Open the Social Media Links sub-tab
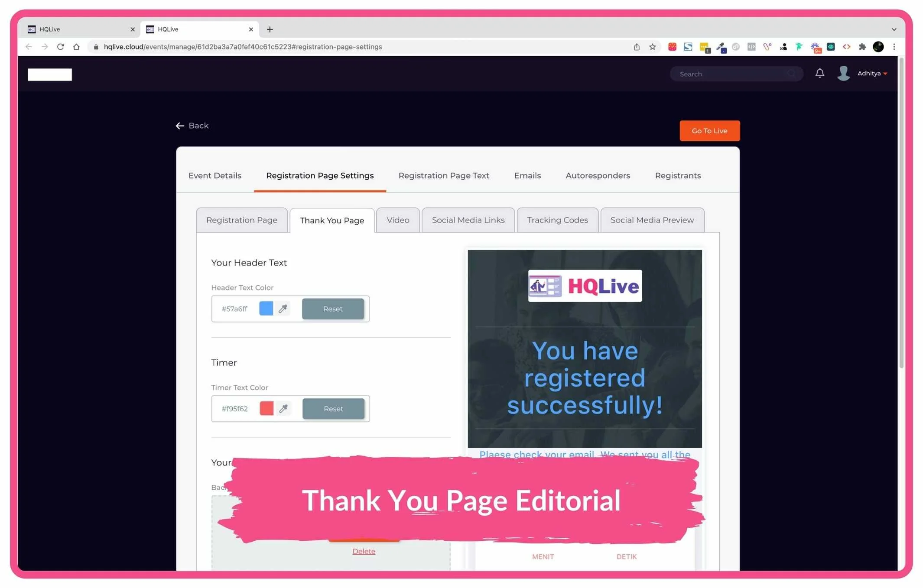 coord(468,220)
